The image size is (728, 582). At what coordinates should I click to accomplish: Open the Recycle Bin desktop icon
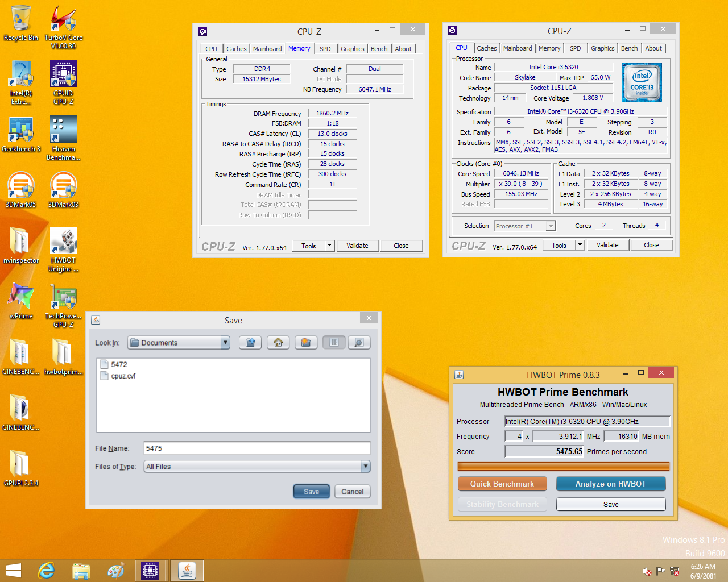click(21, 23)
